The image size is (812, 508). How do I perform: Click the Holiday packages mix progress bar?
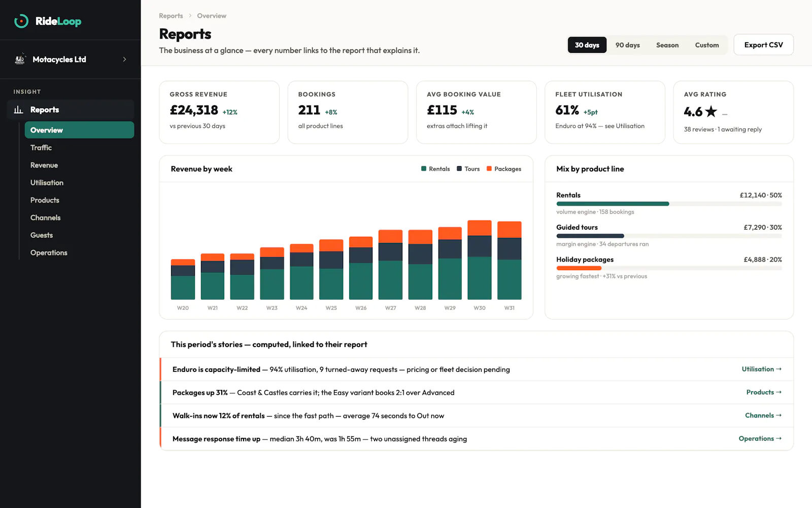tap(669, 268)
